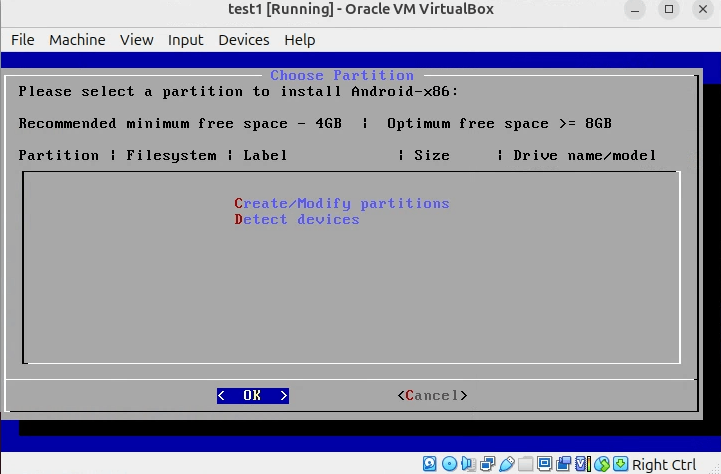Confirm with the OK button
The image size is (721, 474).
click(253, 395)
